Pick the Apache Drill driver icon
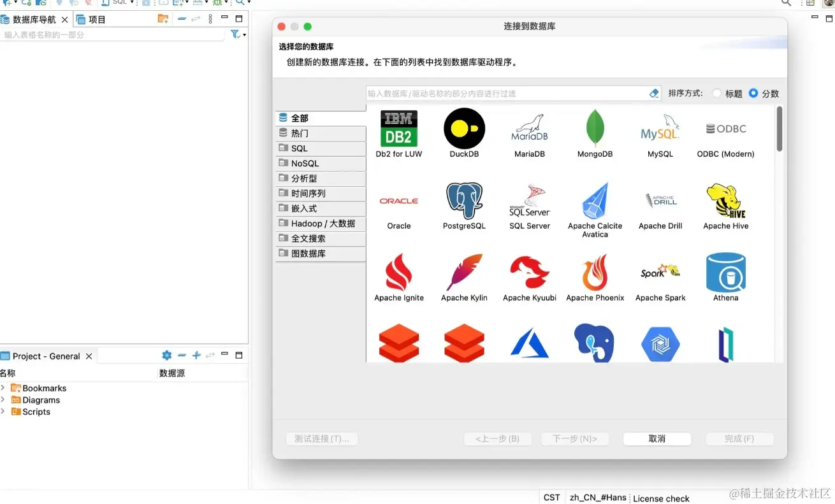The height and width of the screenshot is (504, 835). [x=660, y=201]
